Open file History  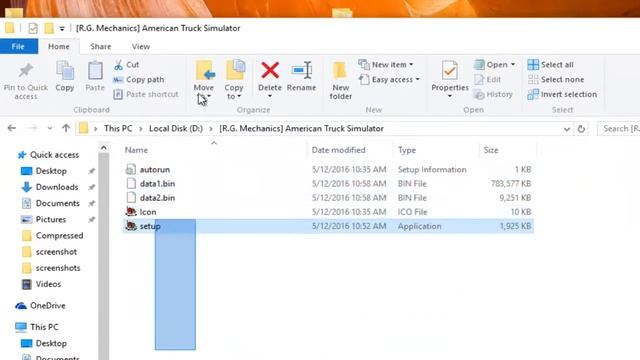[x=493, y=94]
